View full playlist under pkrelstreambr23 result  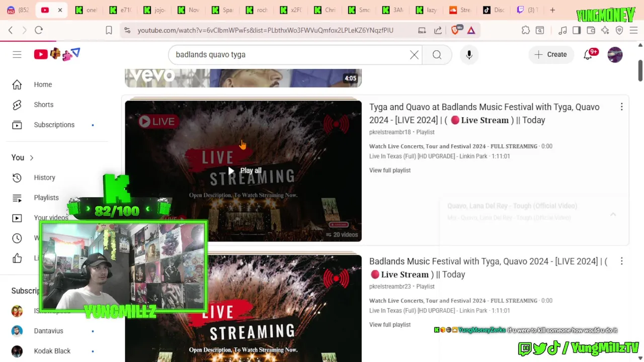[x=390, y=325]
